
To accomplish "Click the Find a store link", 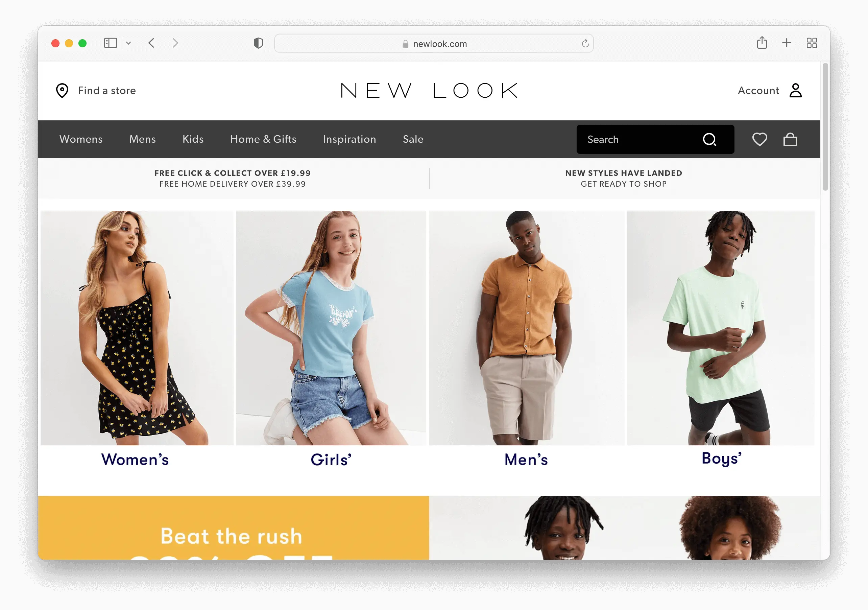I will coord(107,90).
